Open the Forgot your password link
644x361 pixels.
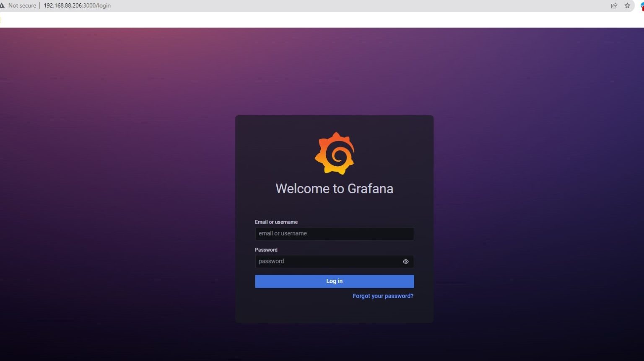point(382,296)
